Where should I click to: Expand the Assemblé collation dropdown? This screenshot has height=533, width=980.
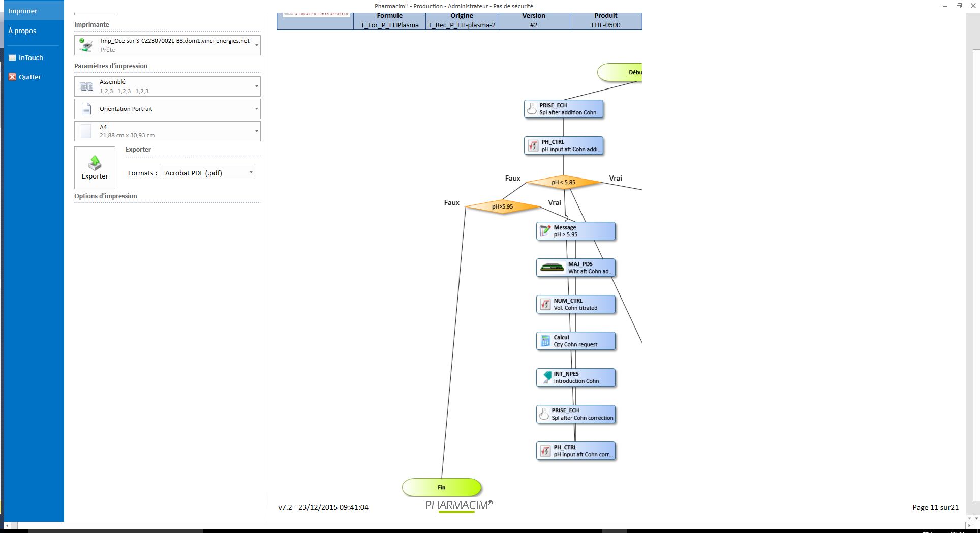pos(256,86)
